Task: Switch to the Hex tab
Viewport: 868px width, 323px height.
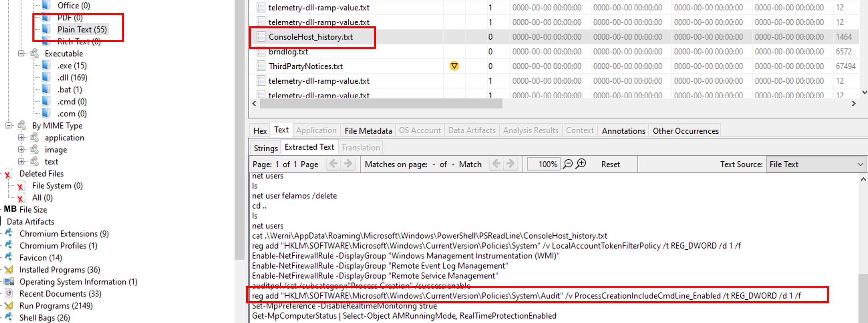Action: 260,130
